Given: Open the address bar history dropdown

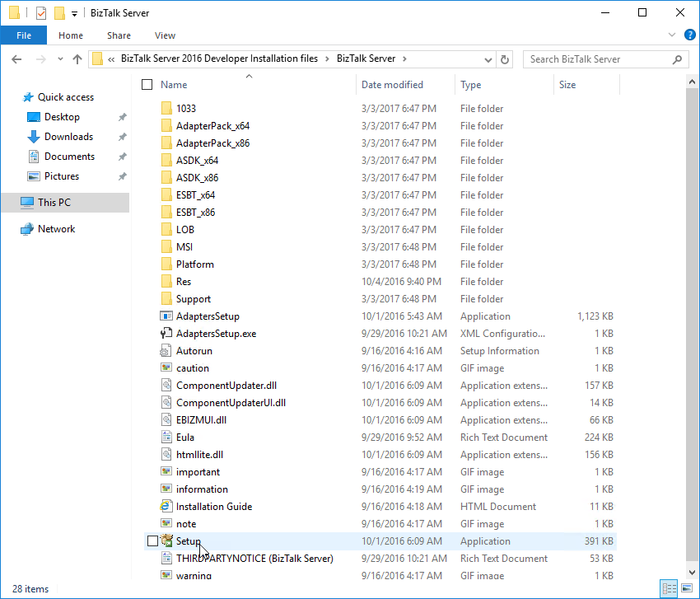Looking at the screenshot, I should [488, 59].
